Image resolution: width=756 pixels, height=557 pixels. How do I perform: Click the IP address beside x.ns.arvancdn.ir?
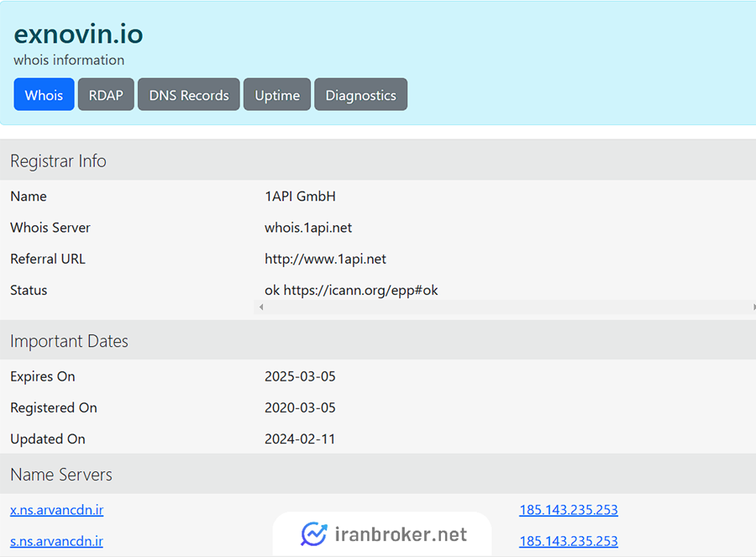(x=569, y=510)
